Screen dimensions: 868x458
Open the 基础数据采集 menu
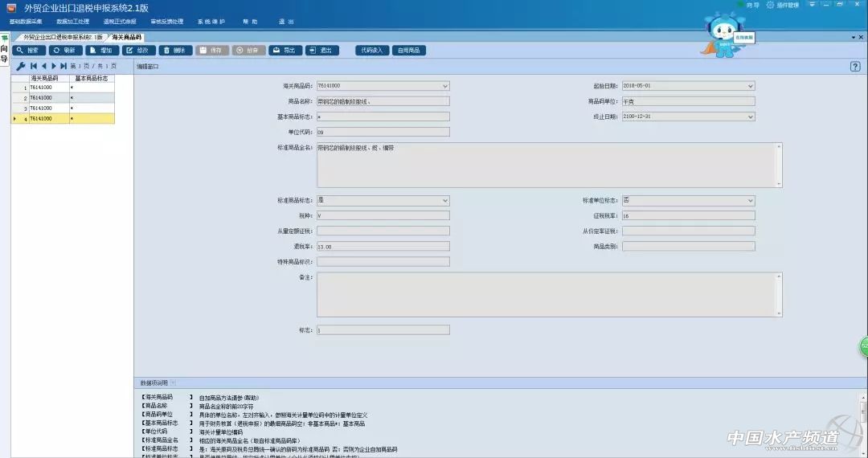click(26, 22)
